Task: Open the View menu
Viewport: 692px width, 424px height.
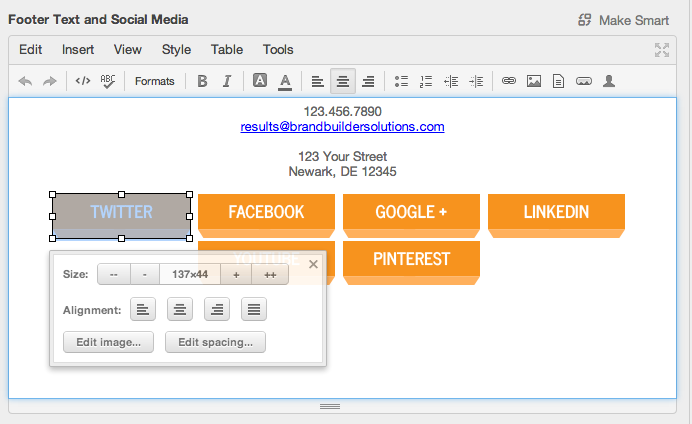Action: click(x=128, y=49)
